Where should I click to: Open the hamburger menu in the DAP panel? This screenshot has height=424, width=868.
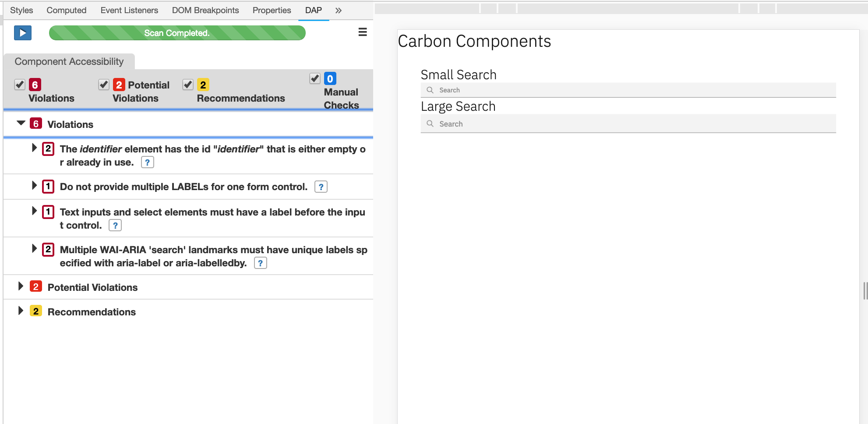coord(363,32)
